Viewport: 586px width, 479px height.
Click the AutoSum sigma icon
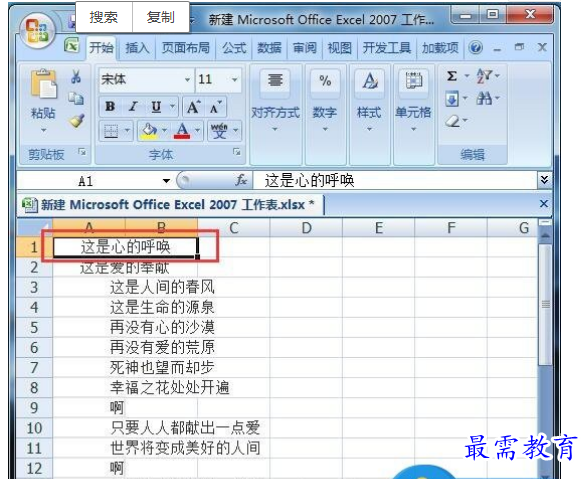[x=452, y=77]
